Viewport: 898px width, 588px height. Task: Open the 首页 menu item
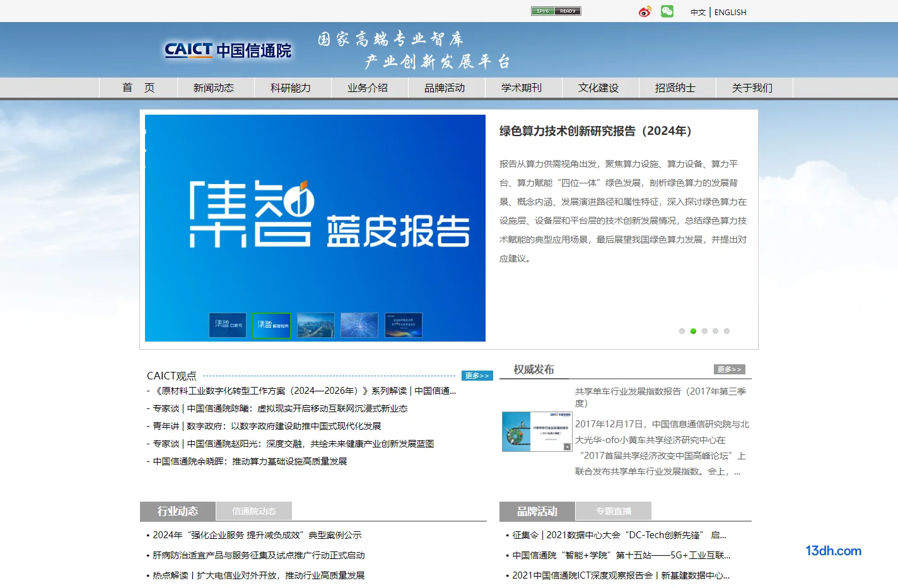(x=138, y=88)
